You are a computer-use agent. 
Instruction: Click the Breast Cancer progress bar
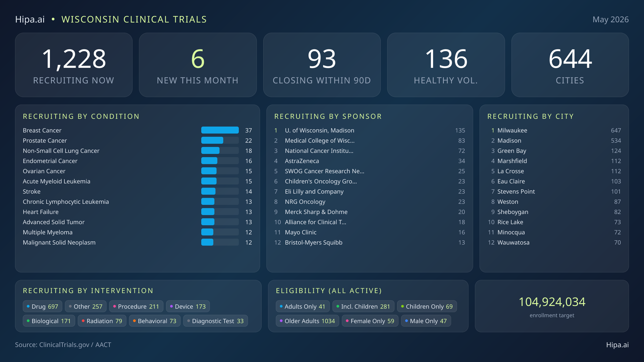pyautogui.click(x=220, y=130)
